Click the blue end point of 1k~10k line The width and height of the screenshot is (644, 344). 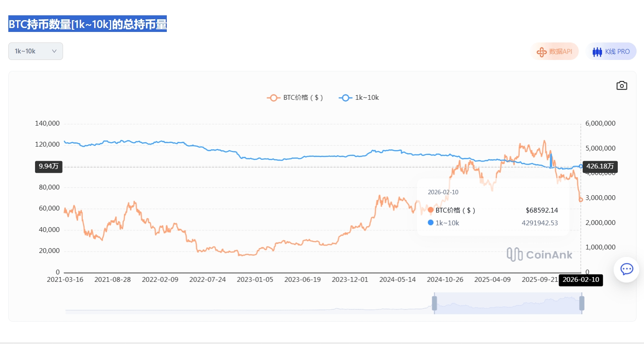[x=581, y=166]
